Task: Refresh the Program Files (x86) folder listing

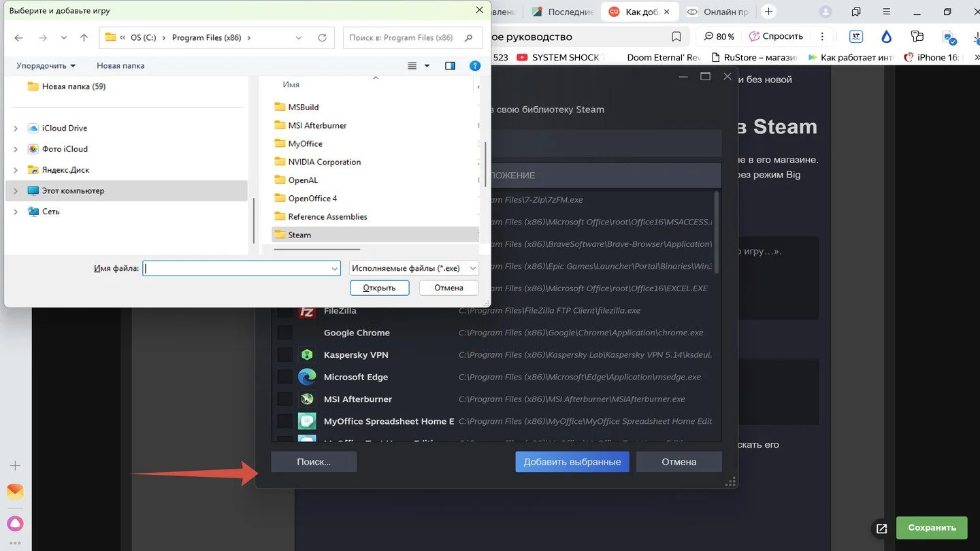Action: [x=323, y=38]
